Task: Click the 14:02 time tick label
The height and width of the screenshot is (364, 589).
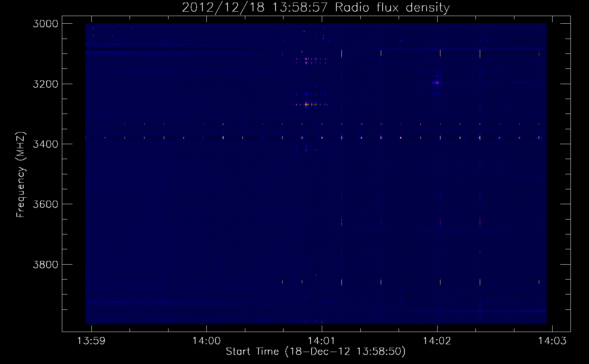Action: tap(437, 341)
